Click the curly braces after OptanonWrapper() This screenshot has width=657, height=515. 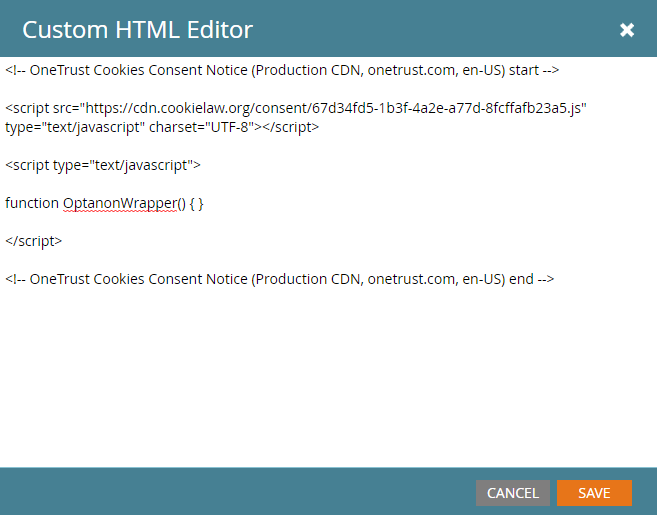(x=196, y=203)
